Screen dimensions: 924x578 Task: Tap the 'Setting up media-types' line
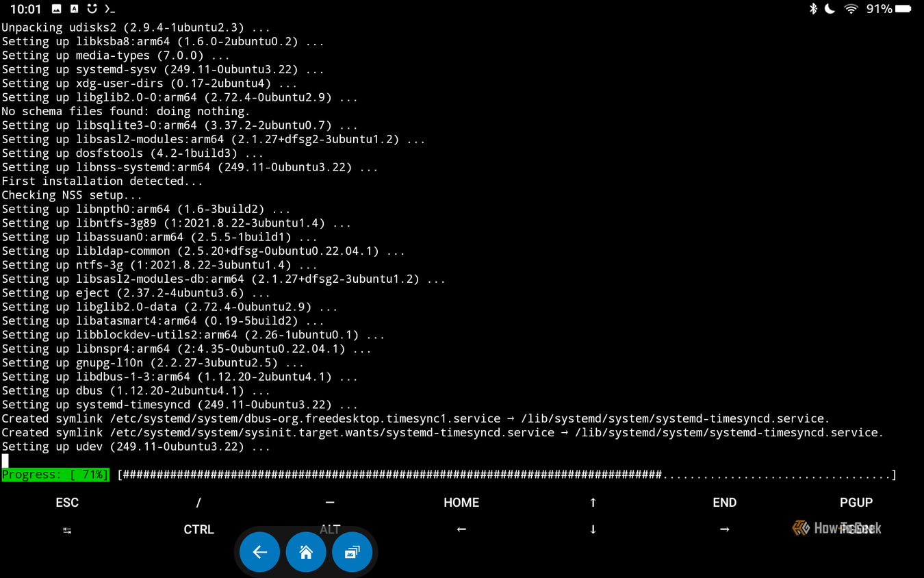coord(116,55)
